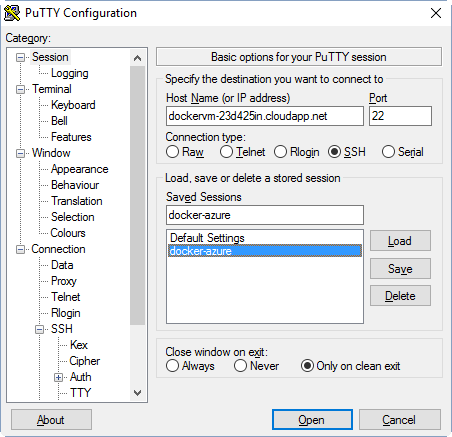Open the TTY category
This screenshot has height=437, width=452.
pyautogui.click(x=80, y=393)
